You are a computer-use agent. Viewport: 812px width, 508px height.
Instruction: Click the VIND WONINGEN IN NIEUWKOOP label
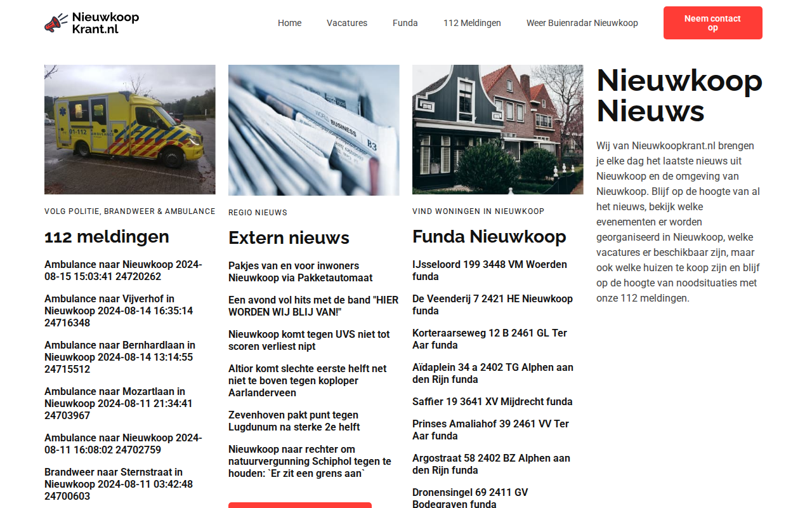coord(478,211)
